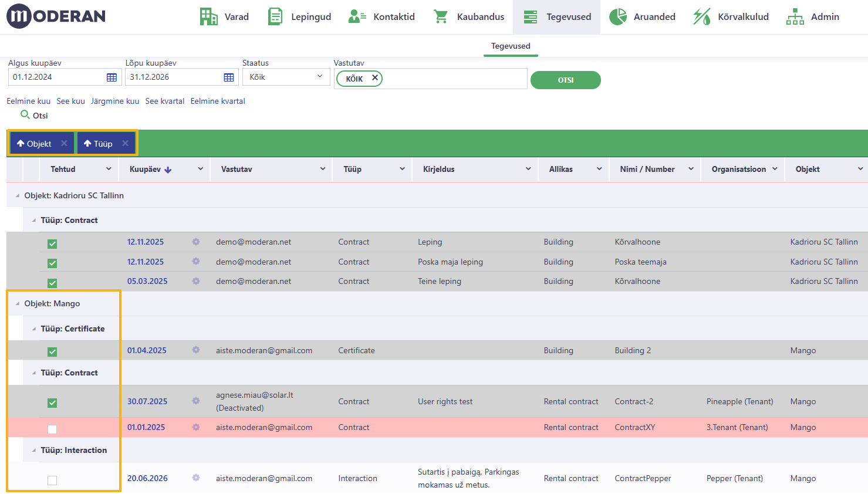Image resolution: width=868 pixels, height=494 pixels.
Task: Click the Kuupäev sort direction arrow
Action: pyautogui.click(x=168, y=170)
